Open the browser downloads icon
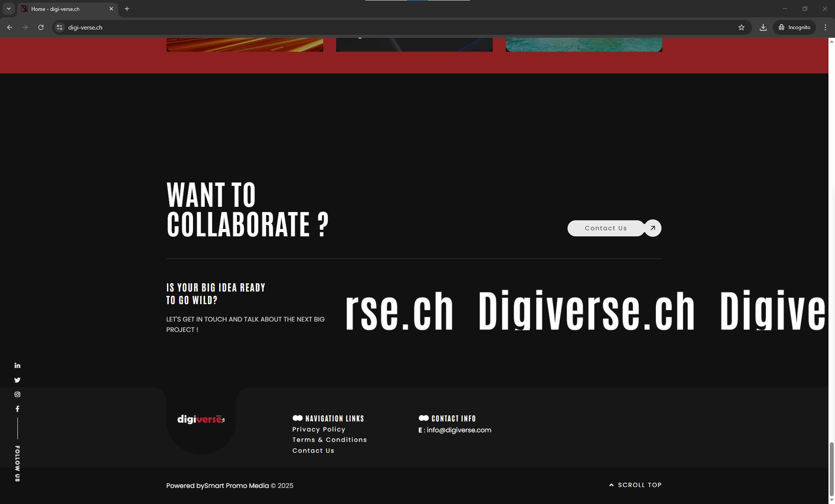The image size is (835, 504). pos(763,27)
